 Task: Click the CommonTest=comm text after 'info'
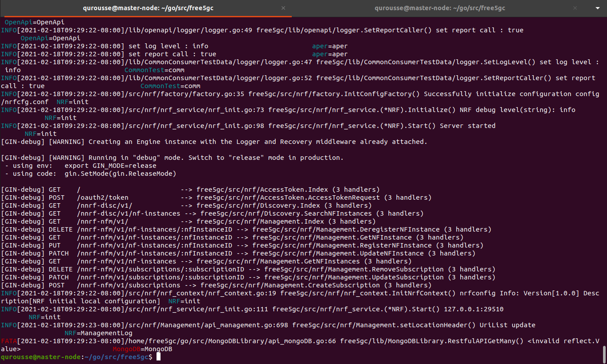pyautogui.click(x=154, y=70)
